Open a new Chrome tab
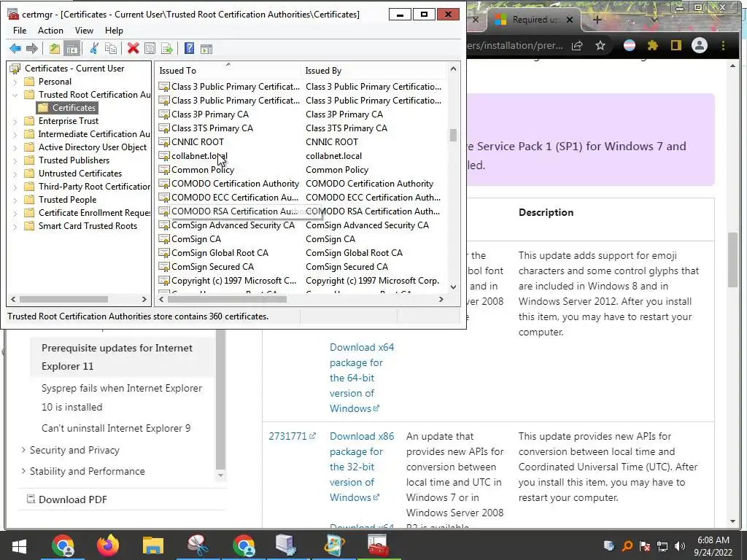This screenshot has width=747, height=560. pos(597,20)
